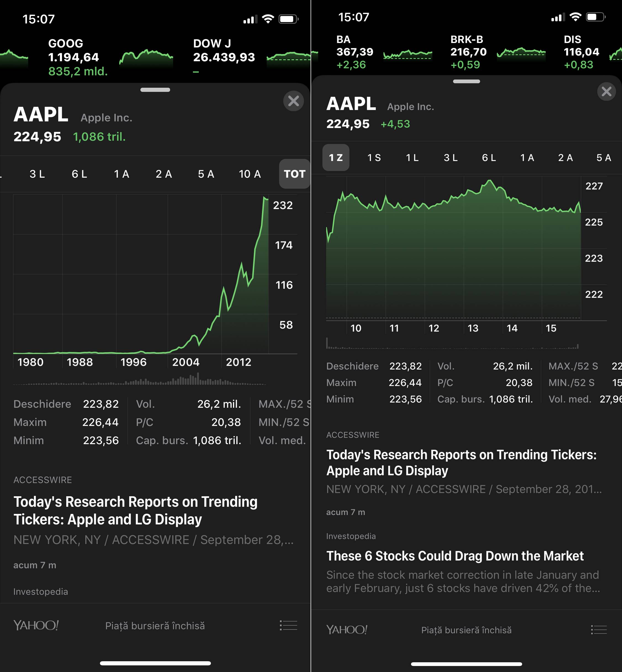Toggle the green 1,086 tril. market cap value
622x672 pixels.
[x=99, y=137]
